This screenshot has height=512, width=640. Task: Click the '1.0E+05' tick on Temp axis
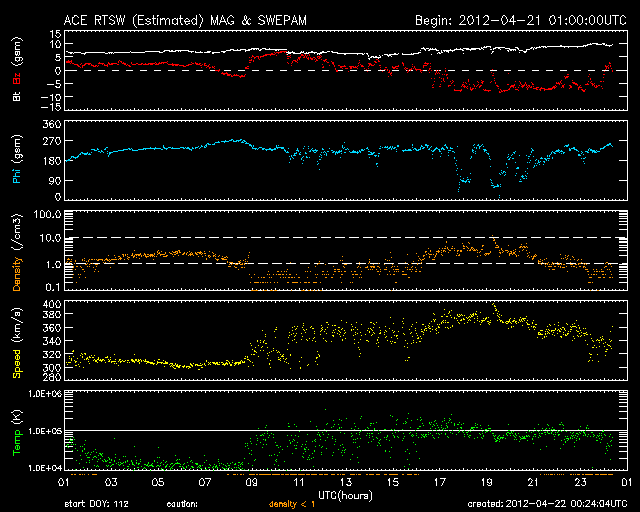pyautogui.click(x=45, y=431)
